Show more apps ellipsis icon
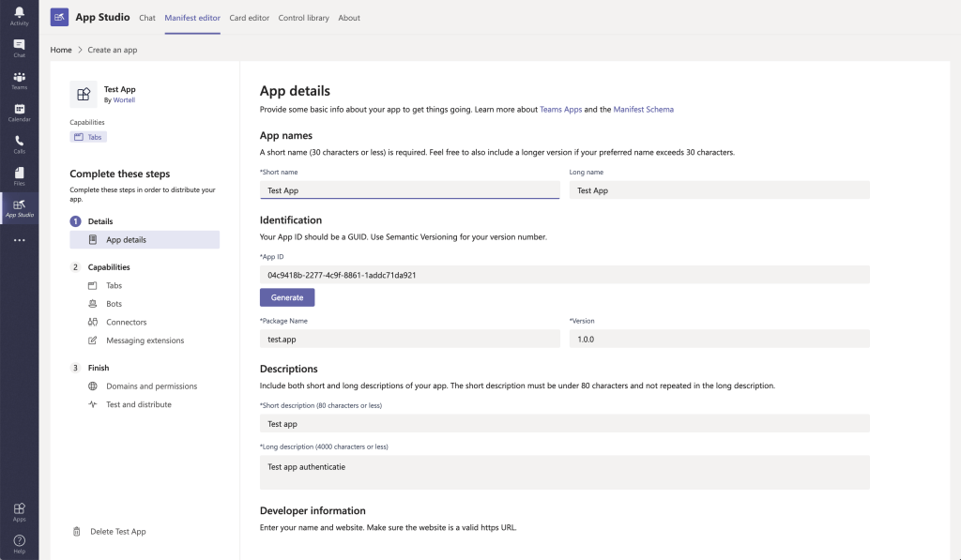 (19, 240)
